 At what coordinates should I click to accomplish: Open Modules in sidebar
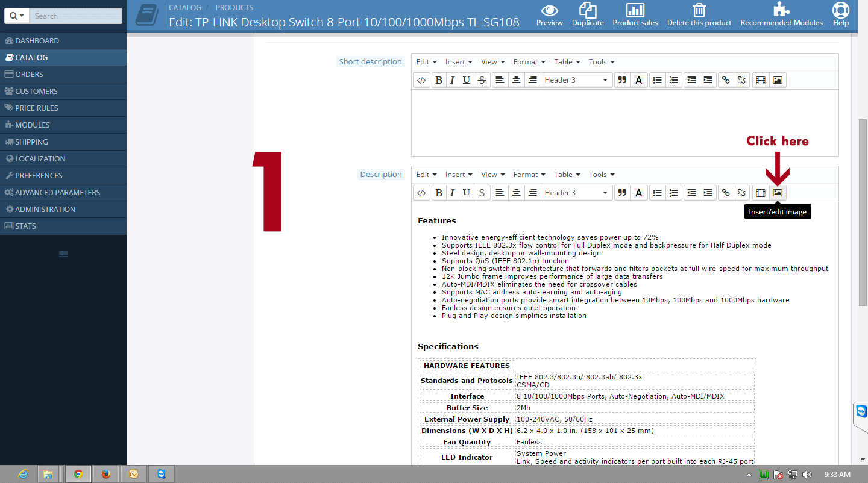click(63, 125)
